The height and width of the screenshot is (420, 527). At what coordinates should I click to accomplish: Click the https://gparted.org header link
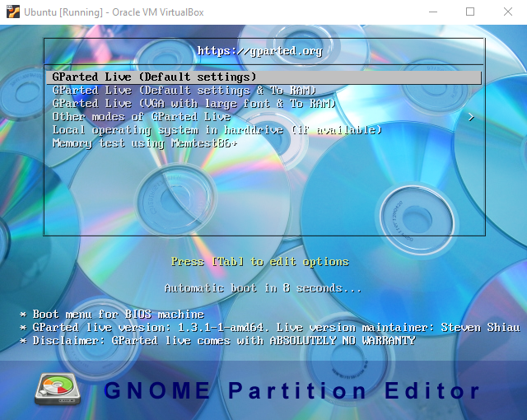pos(259,51)
